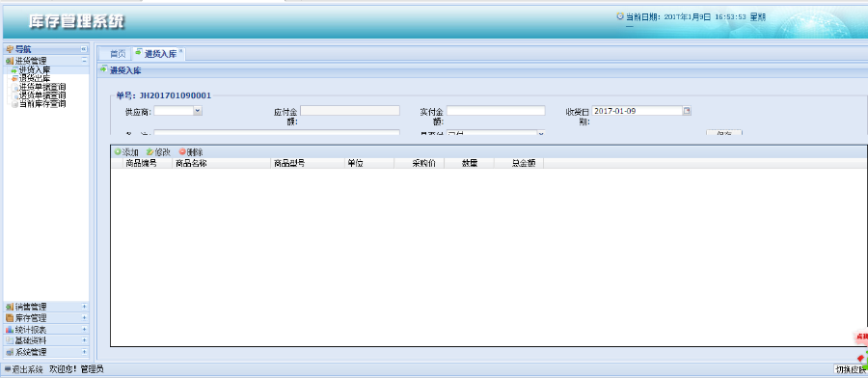The height and width of the screenshot is (378, 868).
Task: Click the order number JH201701090001
Action: pos(176,95)
